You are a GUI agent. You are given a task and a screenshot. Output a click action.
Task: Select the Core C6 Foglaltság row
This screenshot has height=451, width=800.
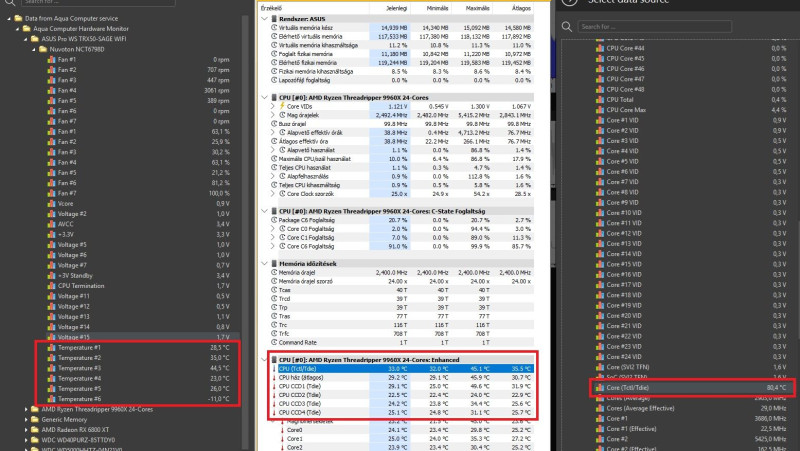click(402, 246)
